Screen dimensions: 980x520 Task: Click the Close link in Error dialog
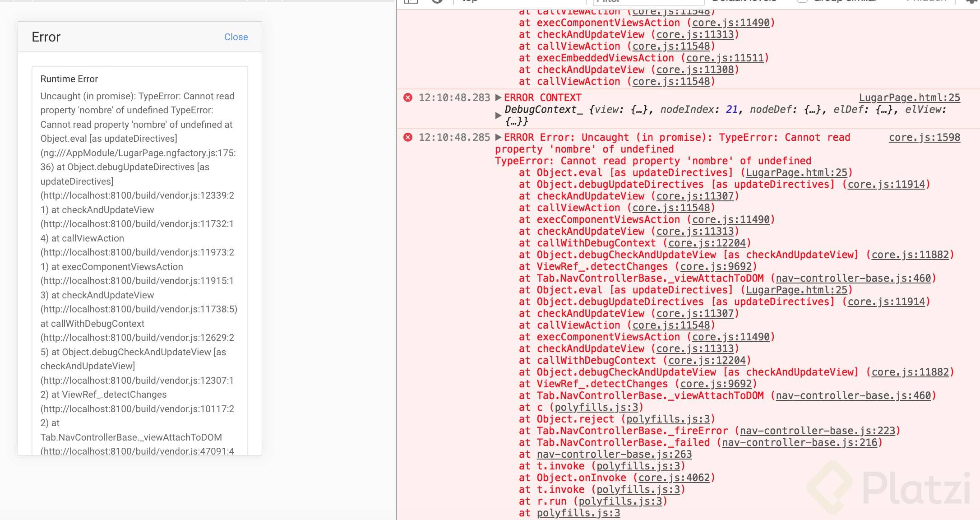pos(236,37)
